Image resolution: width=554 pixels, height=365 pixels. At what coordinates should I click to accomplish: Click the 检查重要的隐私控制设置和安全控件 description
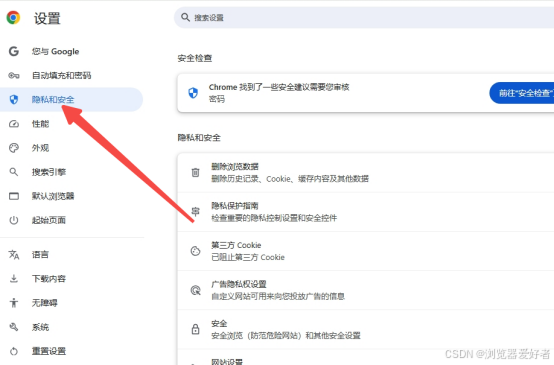click(274, 218)
